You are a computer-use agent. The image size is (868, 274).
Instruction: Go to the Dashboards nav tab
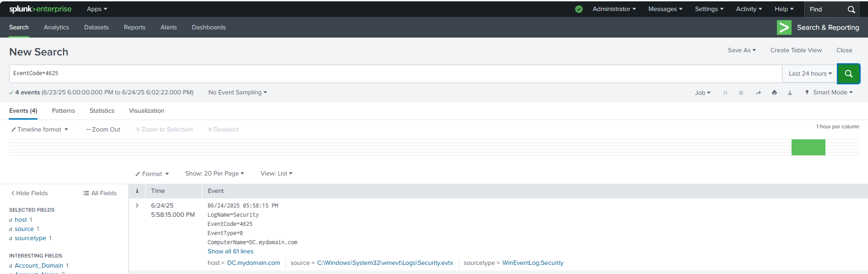pos(209,27)
